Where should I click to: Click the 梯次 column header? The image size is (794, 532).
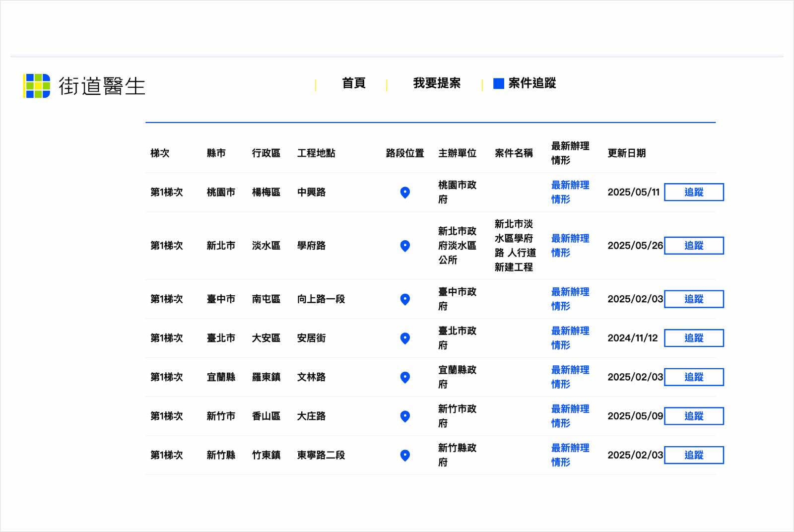click(x=160, y=153)
